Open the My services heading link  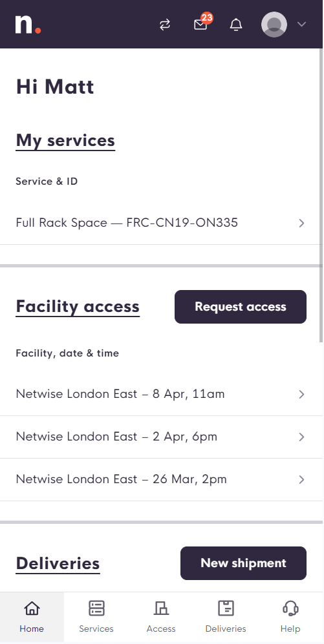pyautogui.click(x=65, y=140)
